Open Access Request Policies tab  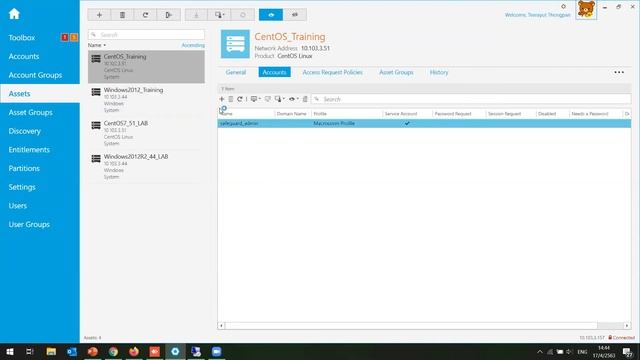coord(333,72)
